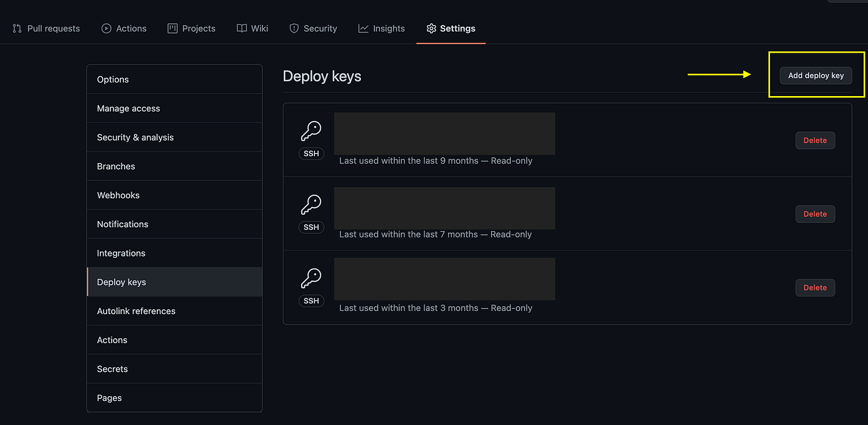The width and height of the screenshot is (868, 425).
Task: Click 'Last used within the last 3 months' text
Action: tap(409, 309)
